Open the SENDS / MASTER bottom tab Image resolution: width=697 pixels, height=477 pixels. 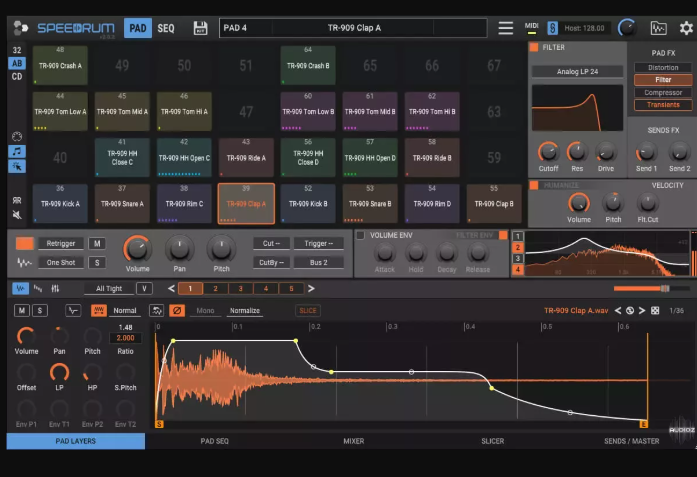click(x=631, y=441)
